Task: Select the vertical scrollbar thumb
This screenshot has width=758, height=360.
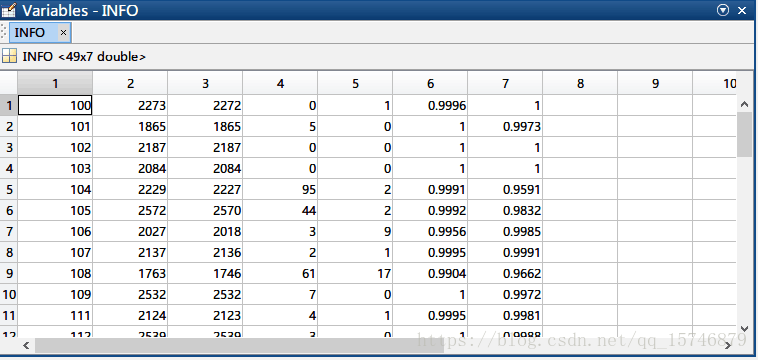Action: [744, 134]
